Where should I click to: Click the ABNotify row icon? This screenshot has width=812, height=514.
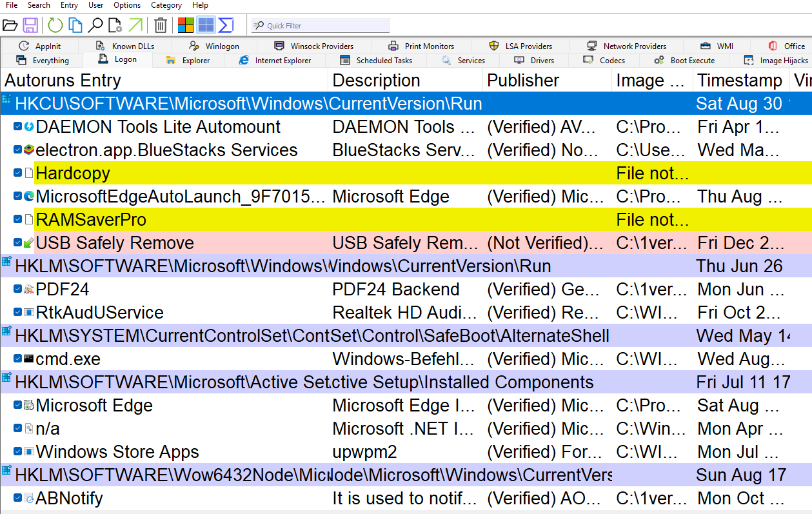pyautogui.click(x=29, y=499)
